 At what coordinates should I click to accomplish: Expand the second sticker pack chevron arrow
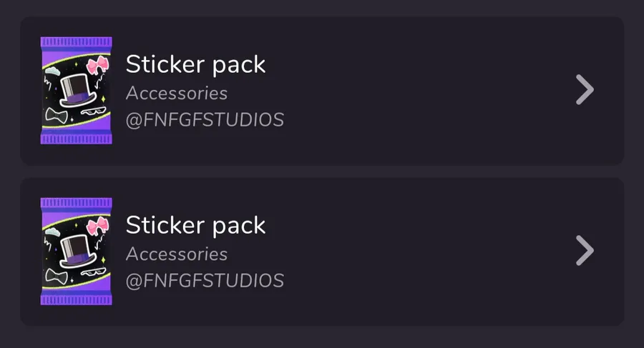click(x=585, y=251)
